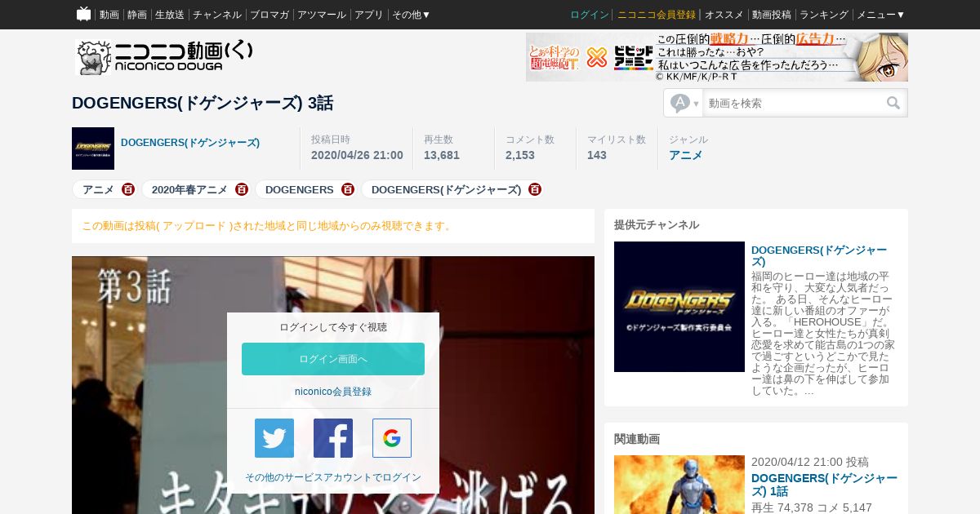Viewport: 980px width, 514px height.
Task: Click the video title DOGENGERS(ドゲンジャーズ) 3話
Action: pyautogui.click(x=203, y=103)
